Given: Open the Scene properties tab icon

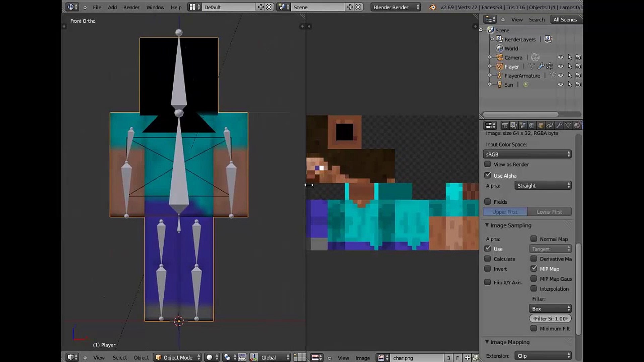Looking at the screenshot, I should [523, 126].
